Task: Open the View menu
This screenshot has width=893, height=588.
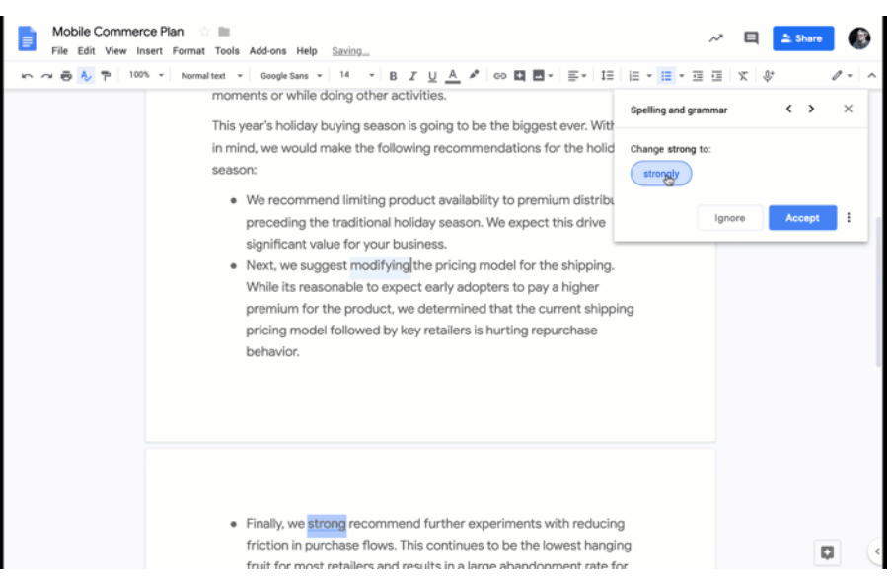Action: click(x=115, y=51)
